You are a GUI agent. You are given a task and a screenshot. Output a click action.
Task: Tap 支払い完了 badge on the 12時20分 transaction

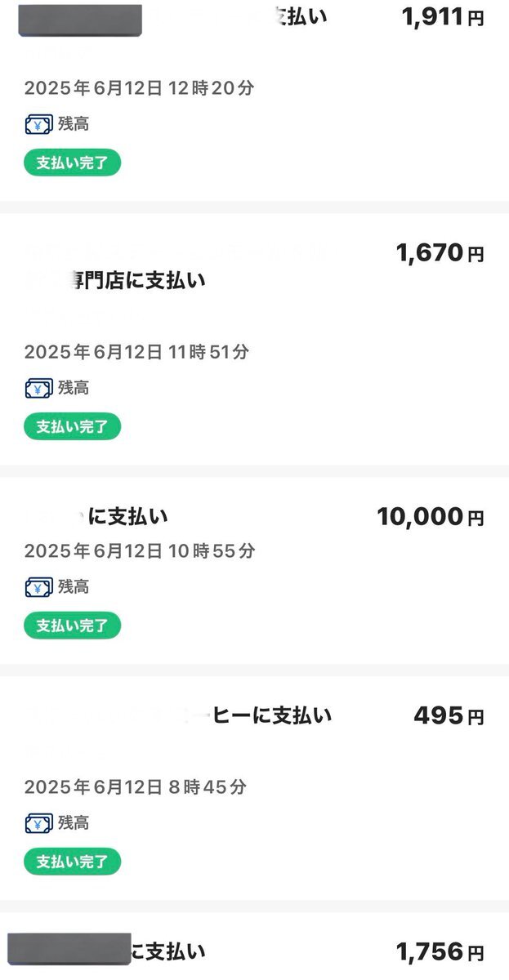(72, 163)
